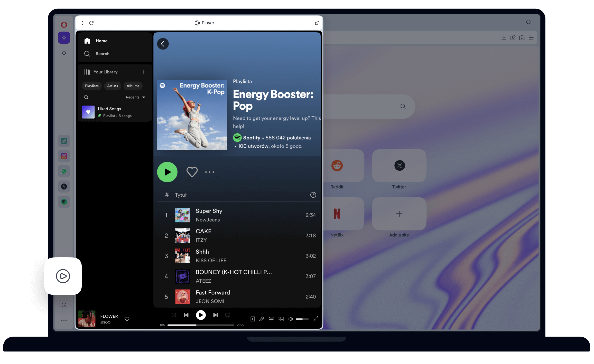Open WhatsApp from the Opera sidebar
594x364 pixels.
click(x=64, y=171)
